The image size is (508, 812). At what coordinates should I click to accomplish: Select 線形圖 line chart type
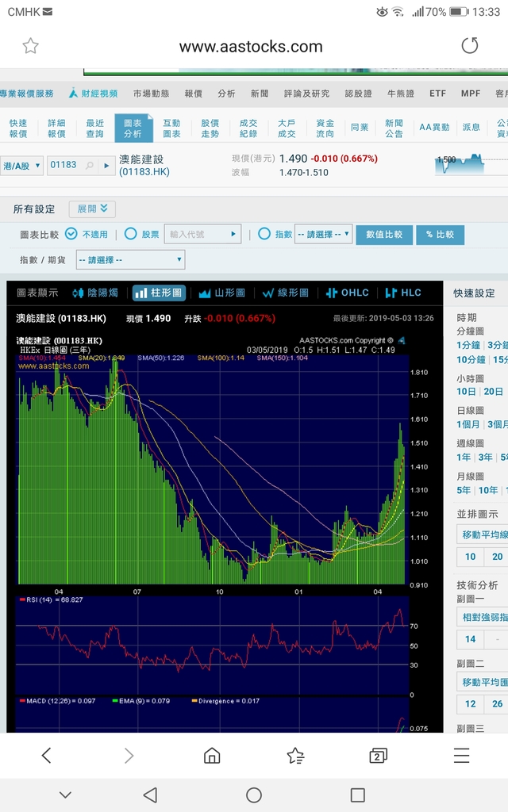286,293
